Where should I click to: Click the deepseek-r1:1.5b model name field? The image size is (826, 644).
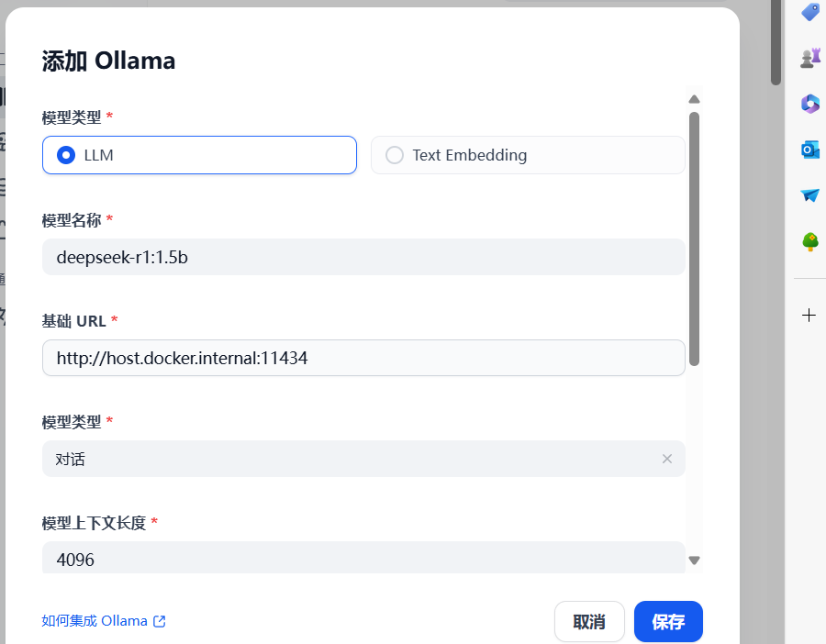(363, 257)
